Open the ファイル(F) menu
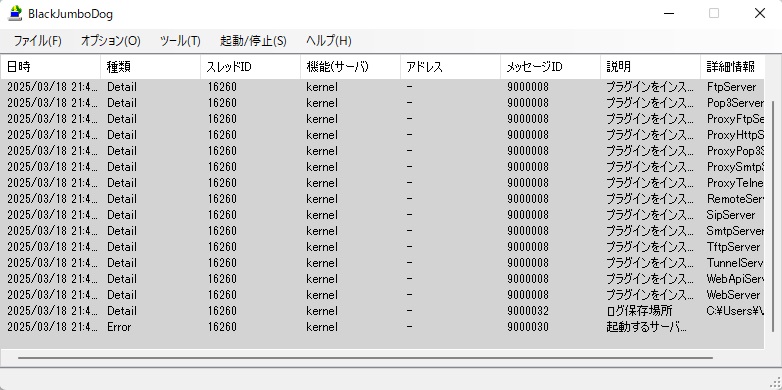The image size is (782, 390). [x=37, y=41]
